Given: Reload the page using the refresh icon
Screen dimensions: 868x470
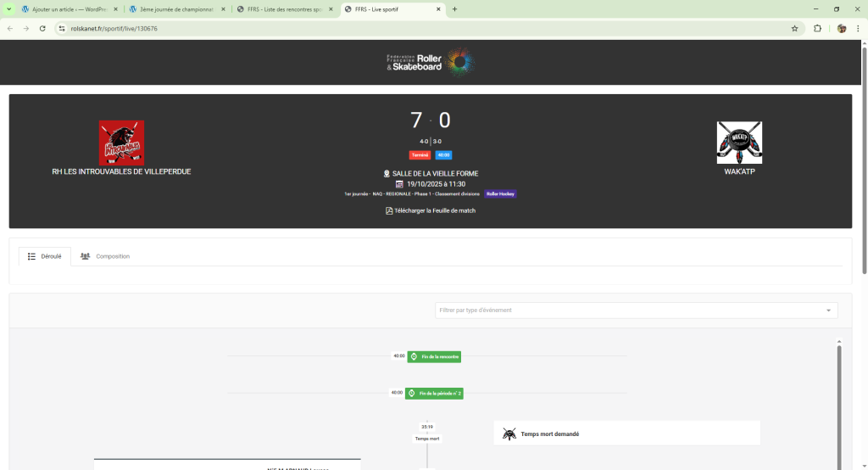Looking at the screenshot, I should tap(42, 28).
